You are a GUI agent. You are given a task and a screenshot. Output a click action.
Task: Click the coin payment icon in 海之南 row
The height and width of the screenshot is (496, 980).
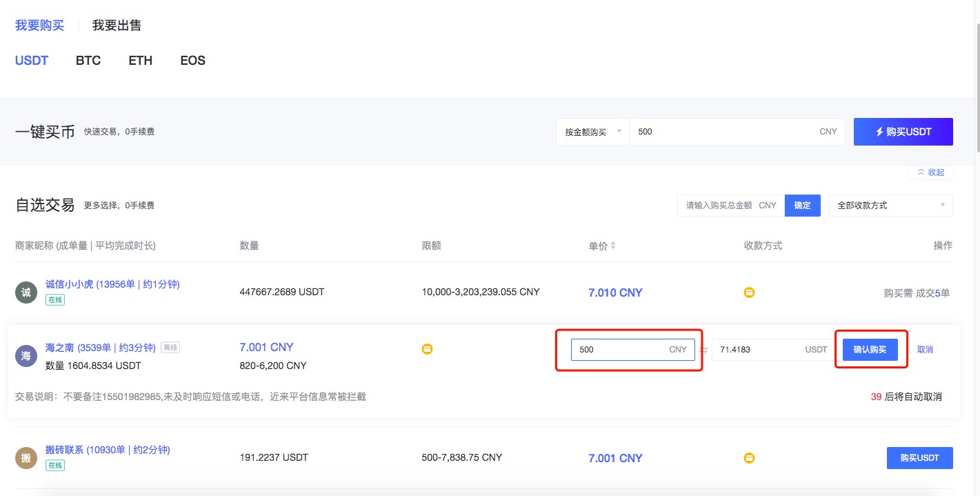click(x=428, y=349)
